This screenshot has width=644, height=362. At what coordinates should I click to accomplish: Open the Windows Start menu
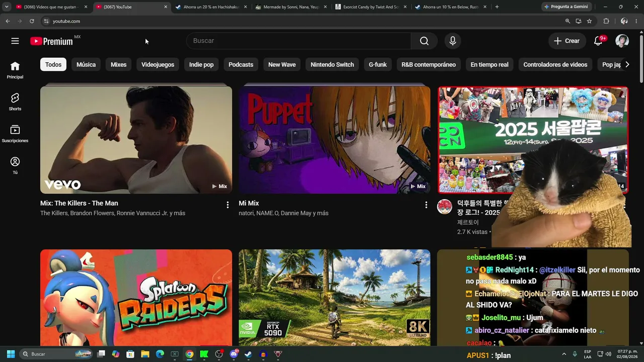pyautogui.click(x=11, y=354)
